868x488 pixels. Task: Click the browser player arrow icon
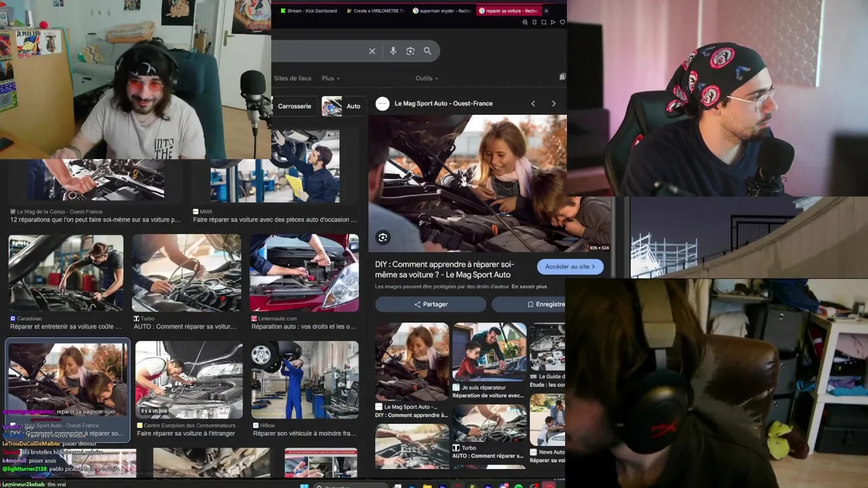point(553,22)
